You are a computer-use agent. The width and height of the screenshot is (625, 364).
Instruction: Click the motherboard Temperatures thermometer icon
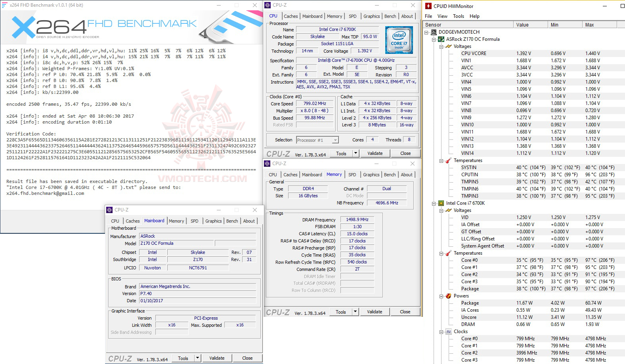[x=449, y=160]
